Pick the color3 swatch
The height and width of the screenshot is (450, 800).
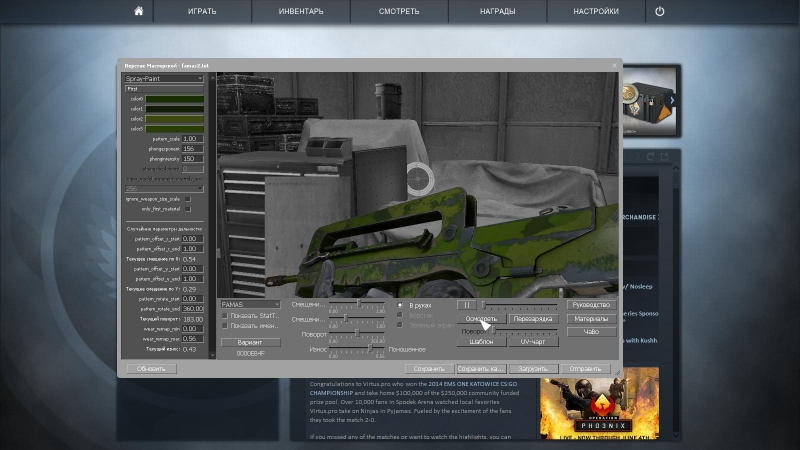point(174,129)
